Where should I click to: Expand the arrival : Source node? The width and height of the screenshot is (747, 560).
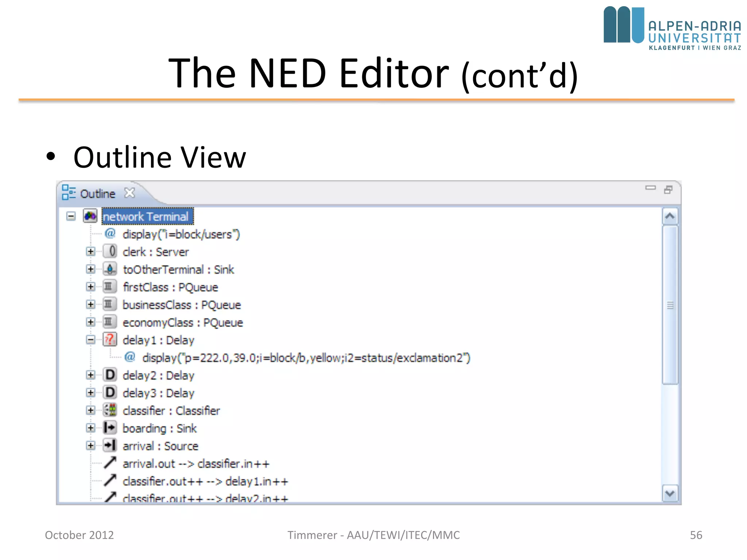(x=90, y=446)
